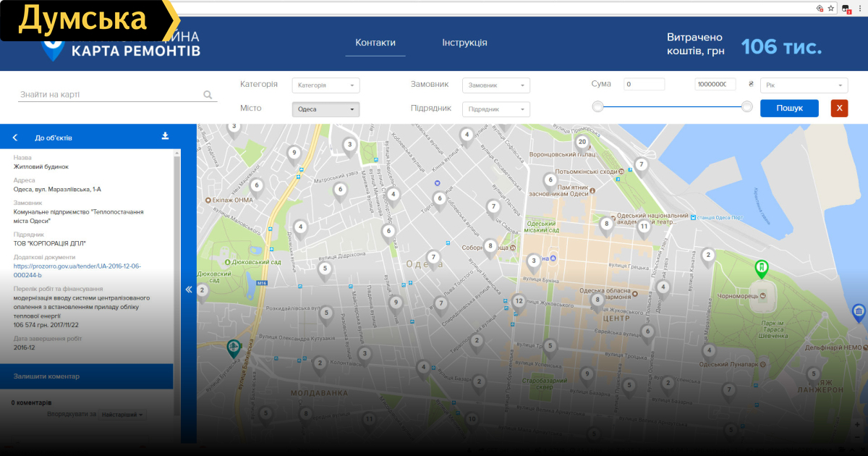Open the Місто dropdown showing Одеса

[325, 109]
